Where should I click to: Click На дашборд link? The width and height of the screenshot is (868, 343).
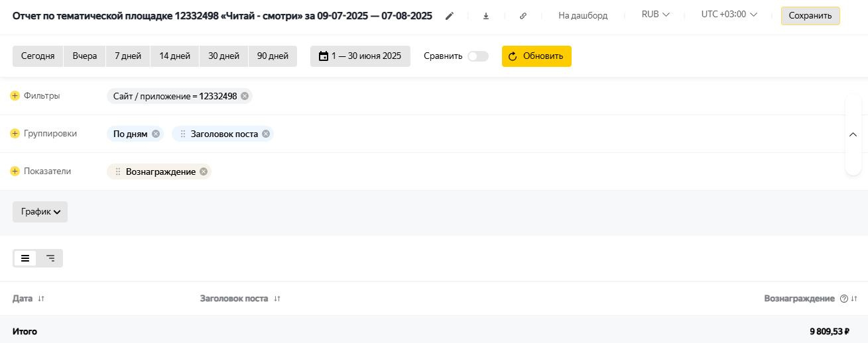coord(583,15)
